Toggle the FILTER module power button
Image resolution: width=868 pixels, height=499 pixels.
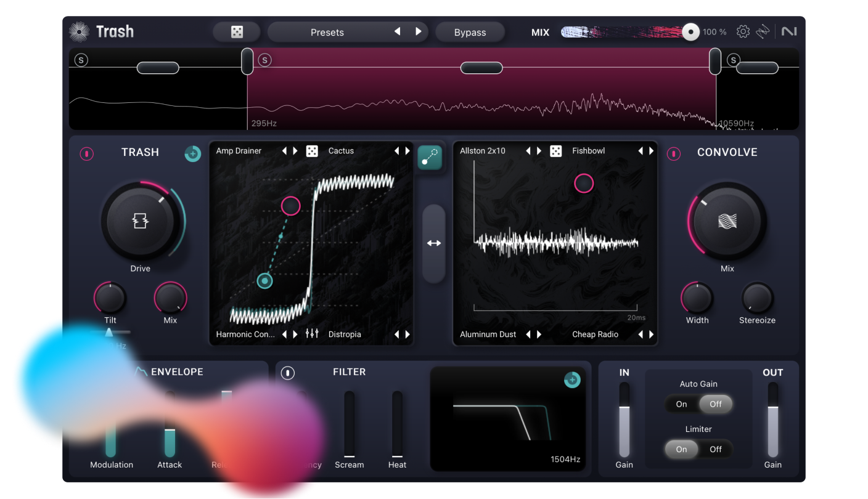[288, 373]
